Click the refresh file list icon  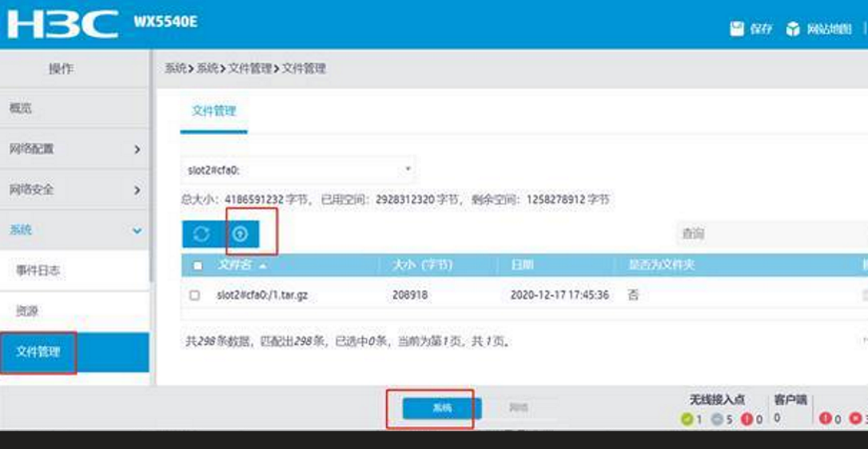[x=201, y=234]
